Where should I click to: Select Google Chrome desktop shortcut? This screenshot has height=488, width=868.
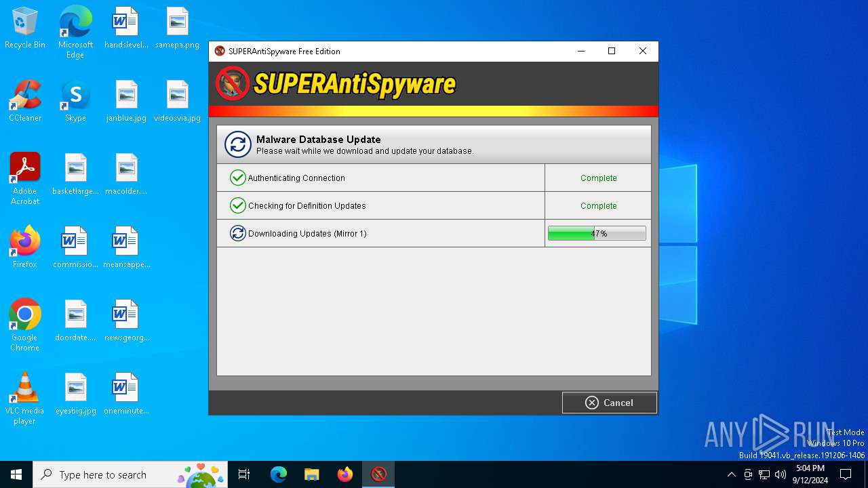pos(25,325)
